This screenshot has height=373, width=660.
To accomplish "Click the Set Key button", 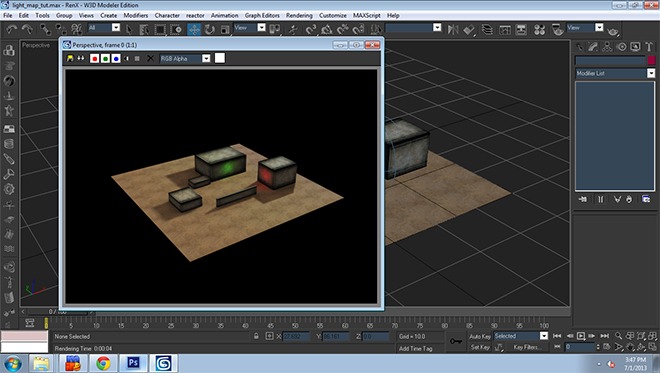I will [x=480, y=347].
